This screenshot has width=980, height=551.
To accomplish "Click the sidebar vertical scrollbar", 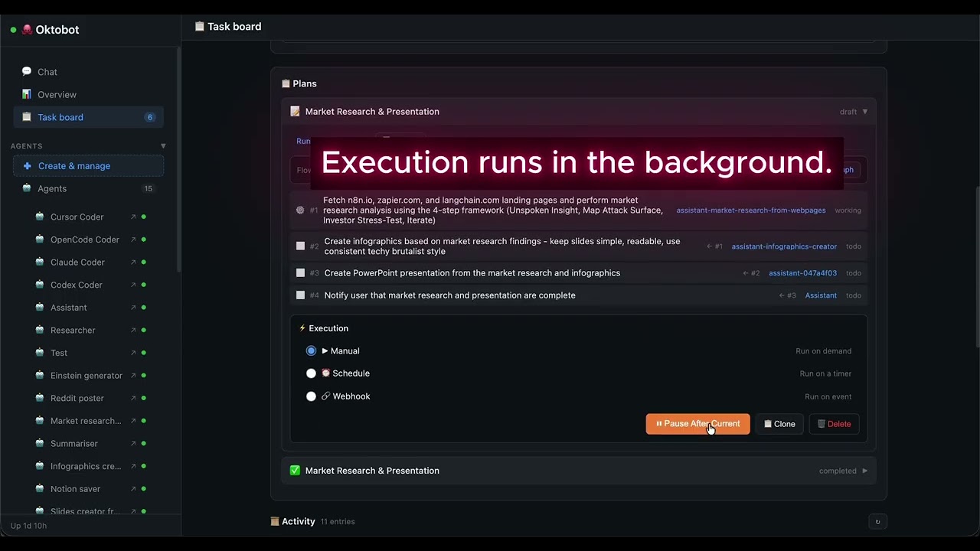I will coord(178,159).
